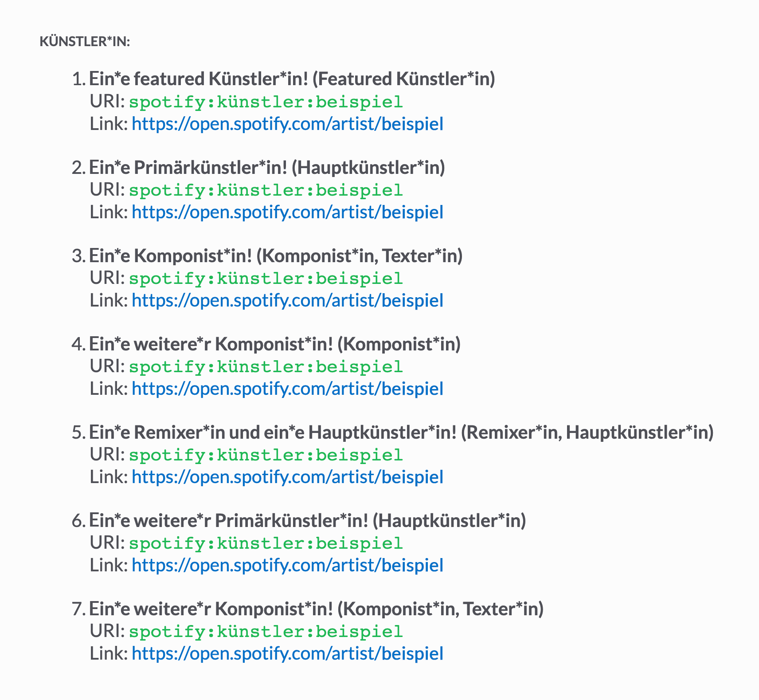Viewport: 759px width, 700px height.
Task: Click the URI code under Primärkünstler*in entry
Action: coord(266,190)
